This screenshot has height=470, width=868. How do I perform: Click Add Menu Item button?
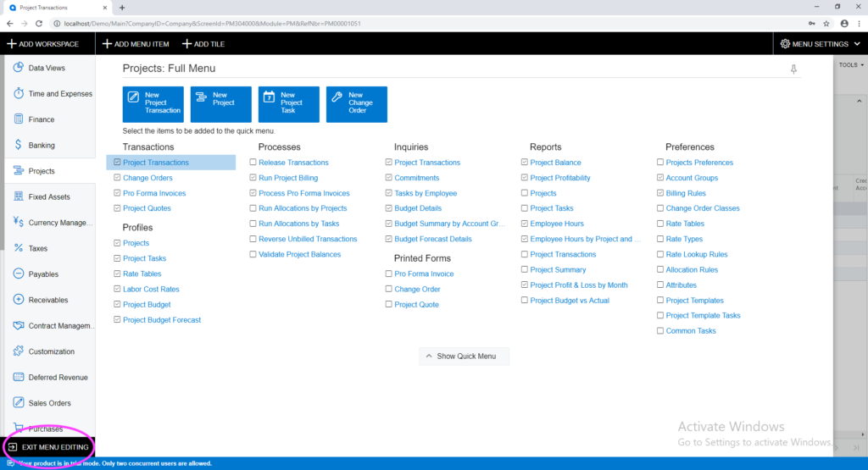pos(136,44)
